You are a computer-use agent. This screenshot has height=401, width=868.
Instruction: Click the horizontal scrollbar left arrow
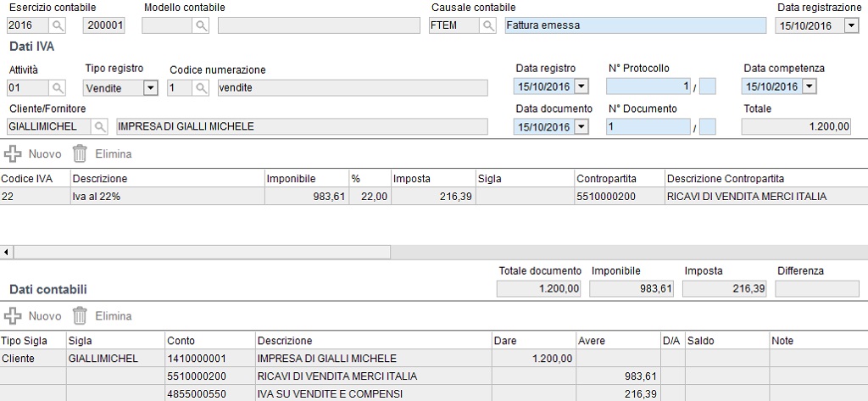point(6,253)
